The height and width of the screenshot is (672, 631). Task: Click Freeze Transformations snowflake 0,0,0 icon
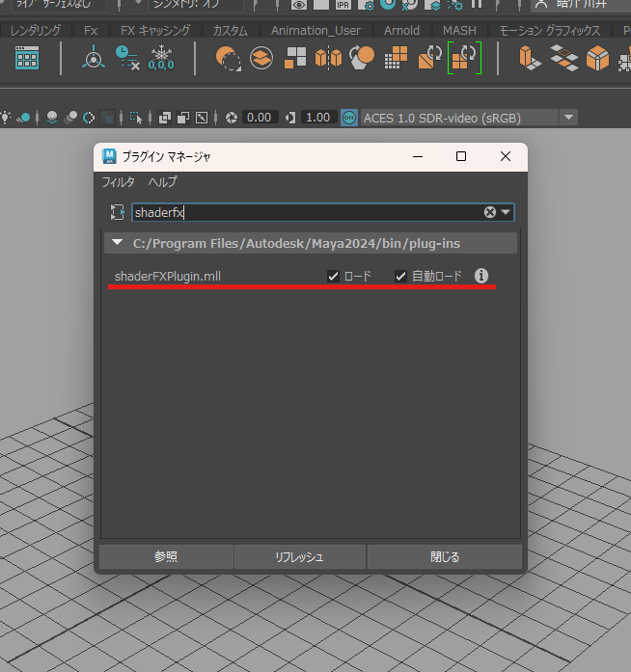click(161, 58)
